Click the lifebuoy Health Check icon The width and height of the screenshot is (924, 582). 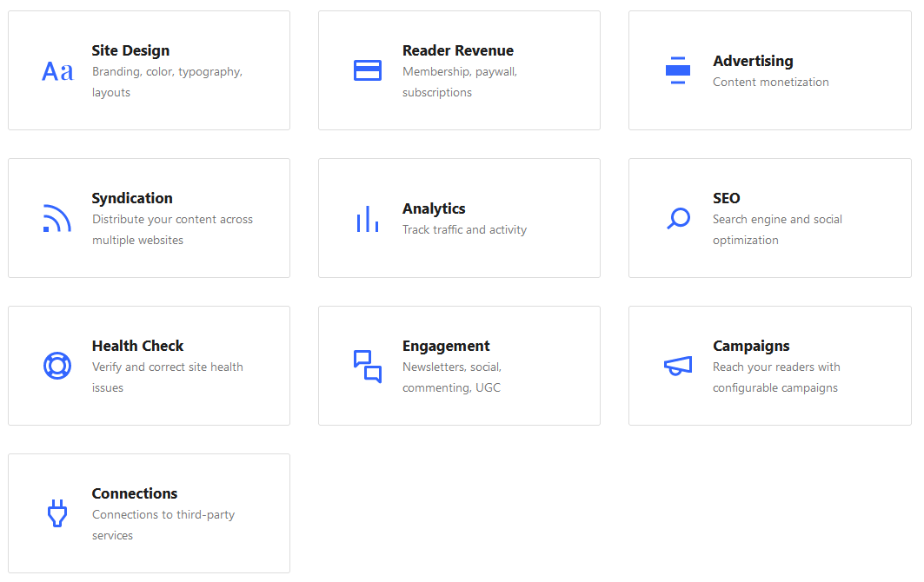(x=57, y=365)
